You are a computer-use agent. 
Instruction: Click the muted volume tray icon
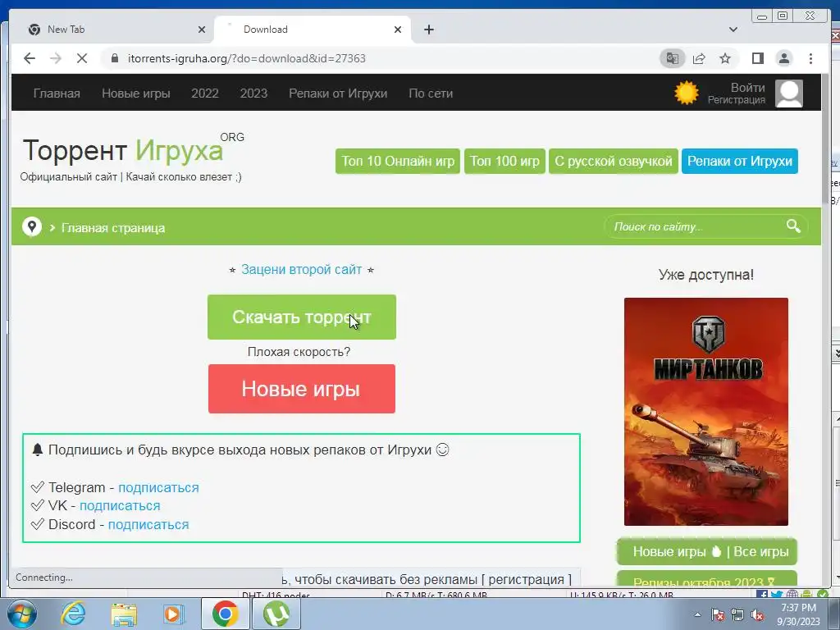coord(757,615)
